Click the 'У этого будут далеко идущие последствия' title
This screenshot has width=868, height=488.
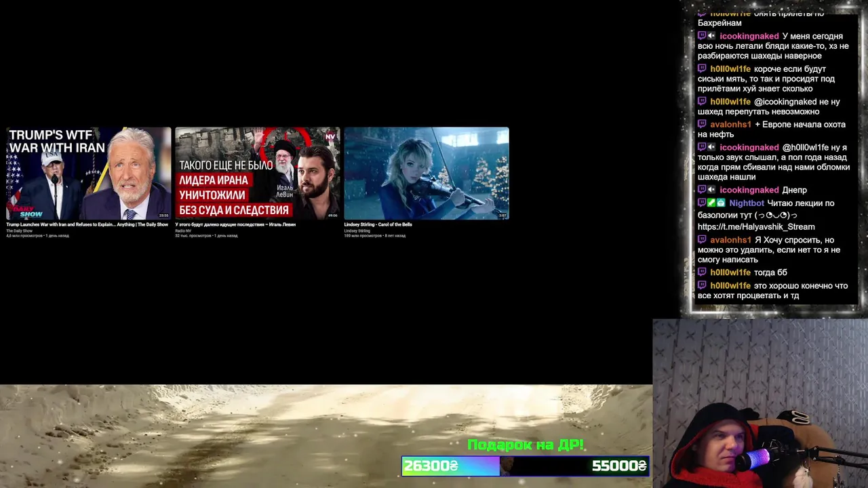pyautogui.click(x=235, y=224)
